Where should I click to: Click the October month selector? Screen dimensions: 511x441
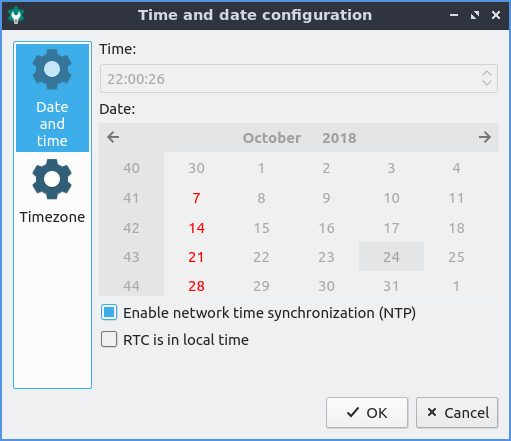[272, 138]
